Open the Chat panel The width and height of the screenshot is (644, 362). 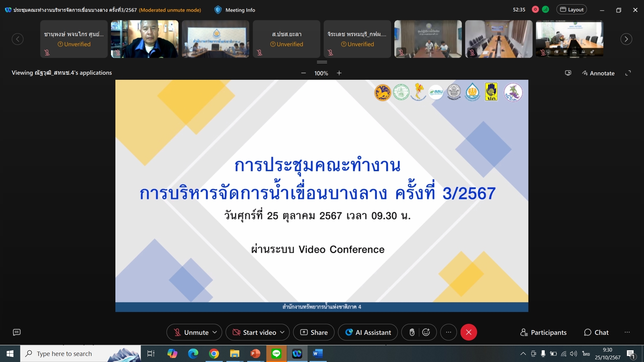click(596, 332)
